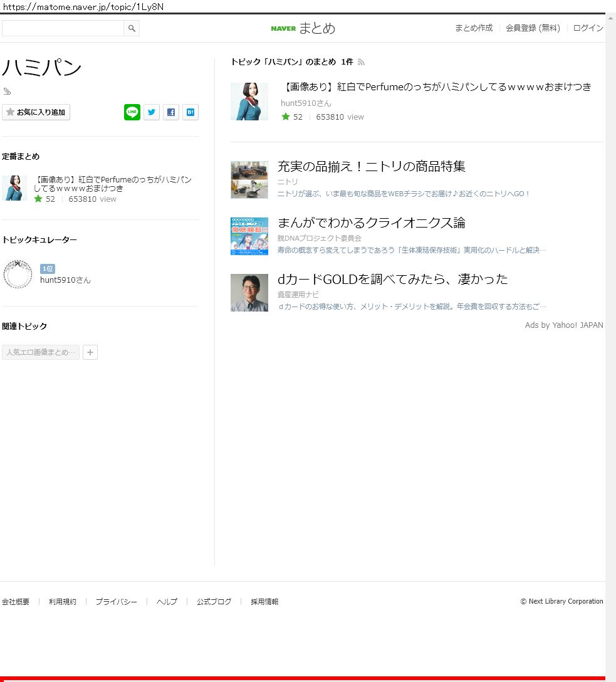The width and height of the screenshot is (616, 682).
Task: Open the RSS feed icon
Action: [x=361, y=62]
